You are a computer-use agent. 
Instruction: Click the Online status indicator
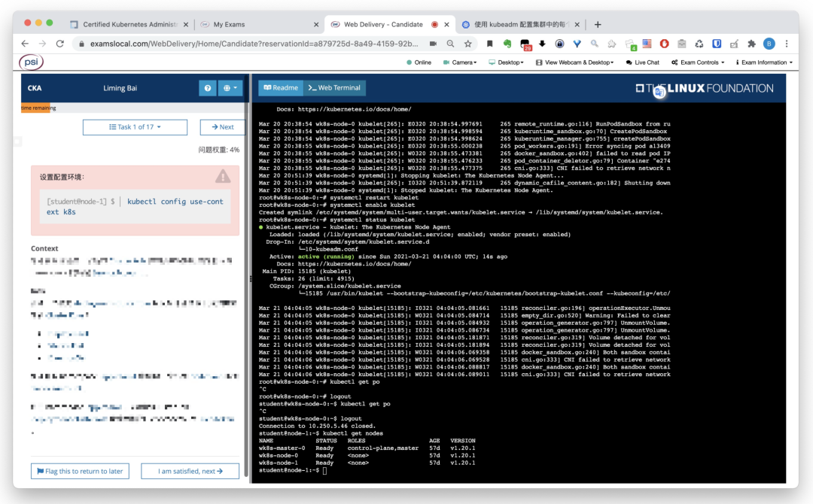tap(419, 62)
